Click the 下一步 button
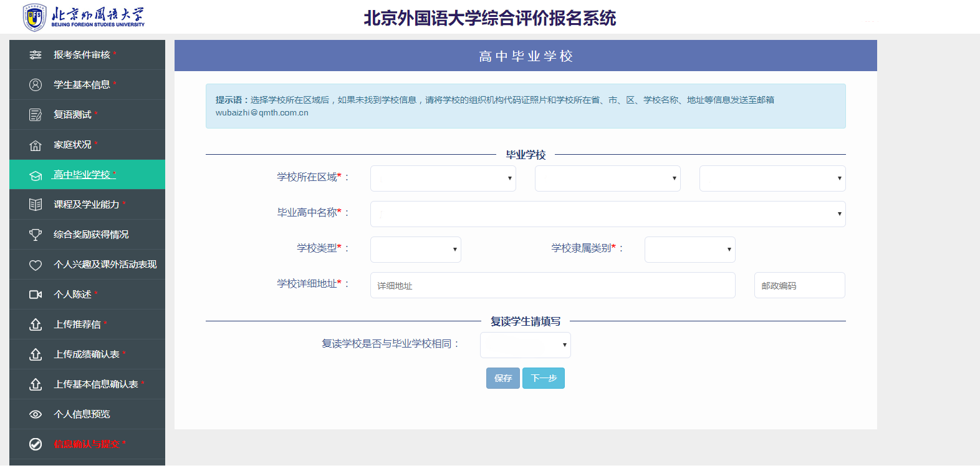 pyautogui.click(x=544, y=378)
